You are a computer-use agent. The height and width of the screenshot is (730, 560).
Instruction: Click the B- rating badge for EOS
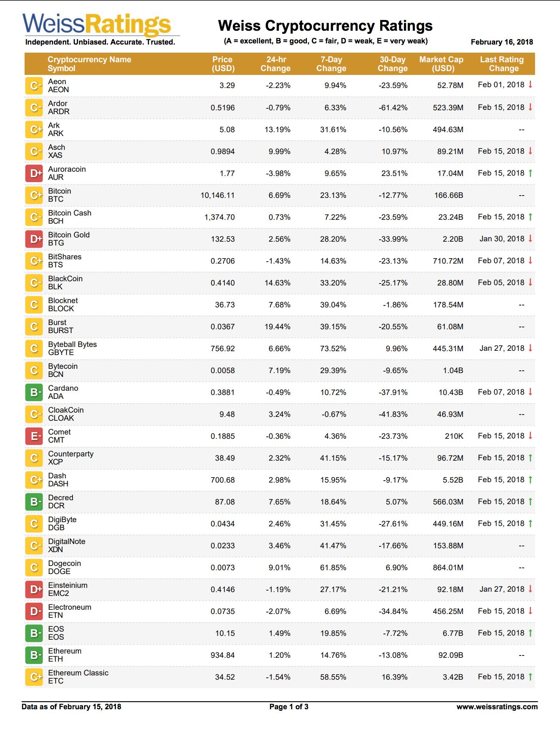point(34,633)
